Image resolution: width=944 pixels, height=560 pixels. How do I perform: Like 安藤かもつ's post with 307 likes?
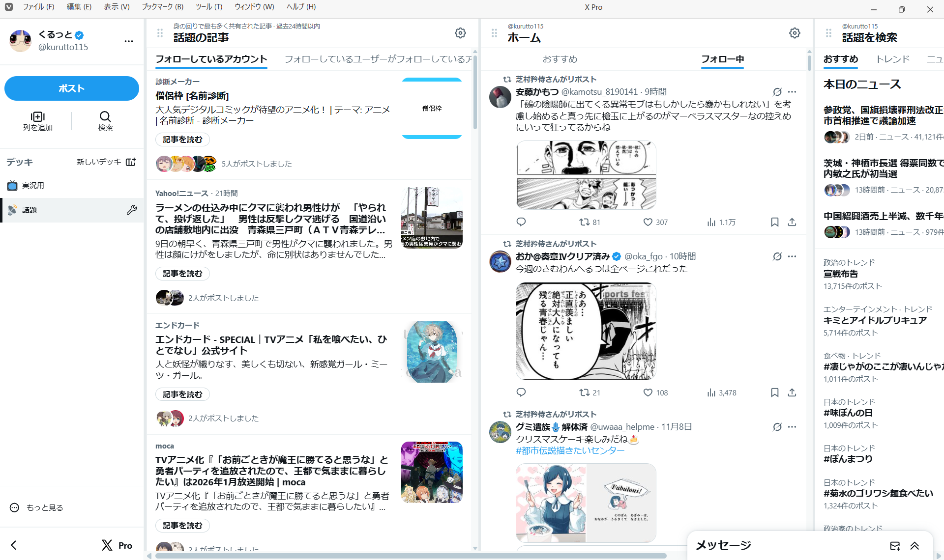[x=648, y=223]
